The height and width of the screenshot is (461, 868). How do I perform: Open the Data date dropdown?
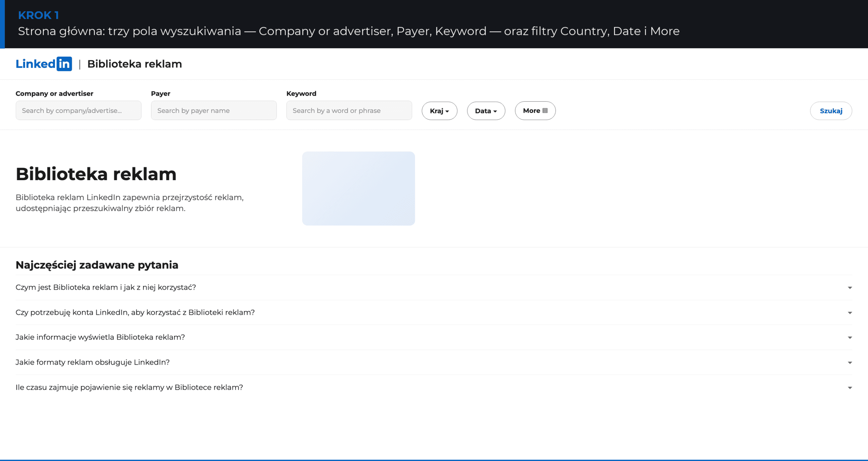point(486,111)
